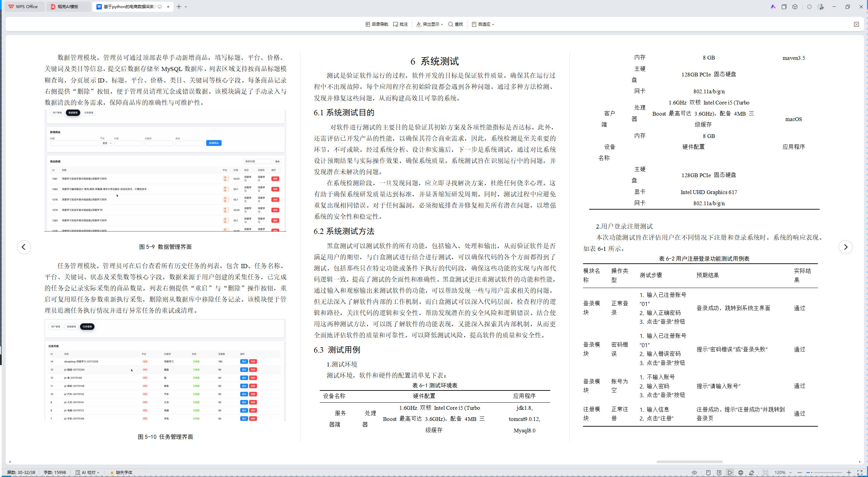
Task: Click the 1.测试环境 subheading
Action: tap(342, 364)
